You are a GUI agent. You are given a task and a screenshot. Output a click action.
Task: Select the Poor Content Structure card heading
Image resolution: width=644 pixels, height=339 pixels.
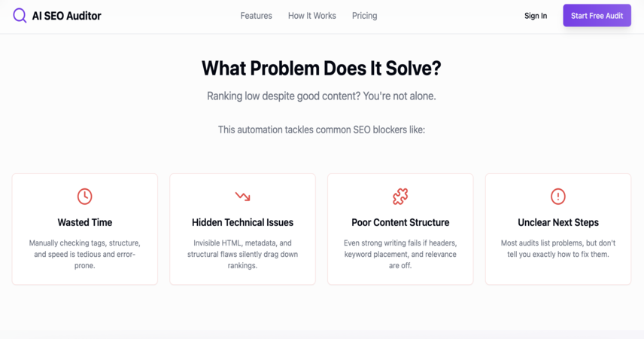tap(400, 222)
